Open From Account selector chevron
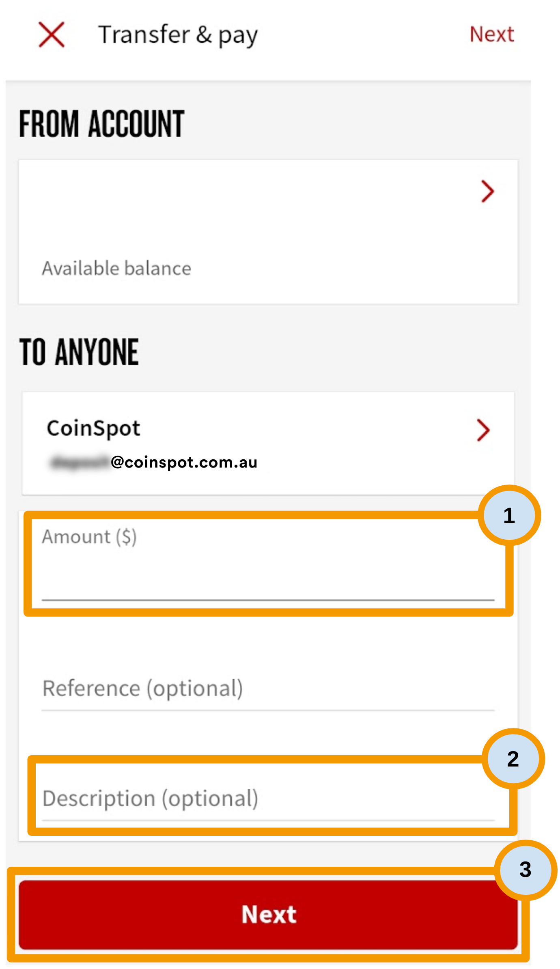Viewport: 560px width, 969px height. point(488,191)
